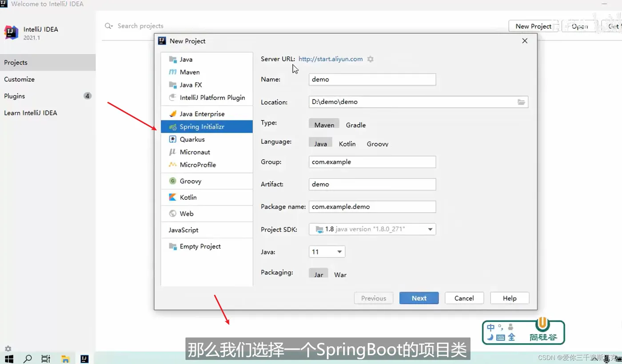Select Java project type
Screen dimensions: 622x364
click(207, 59)
